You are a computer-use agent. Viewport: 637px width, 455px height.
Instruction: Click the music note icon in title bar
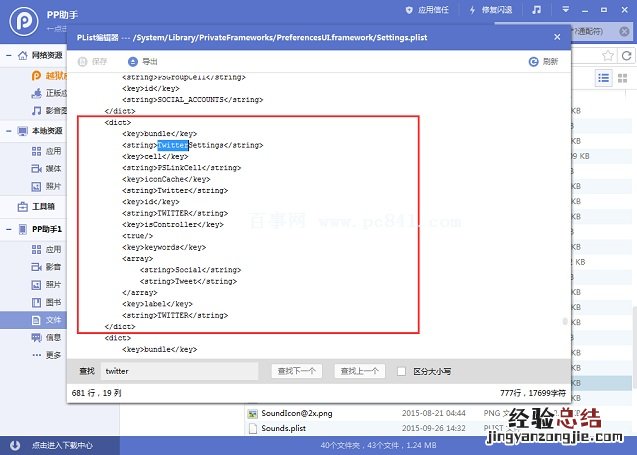pyautogui.click(x=537, y=10)
